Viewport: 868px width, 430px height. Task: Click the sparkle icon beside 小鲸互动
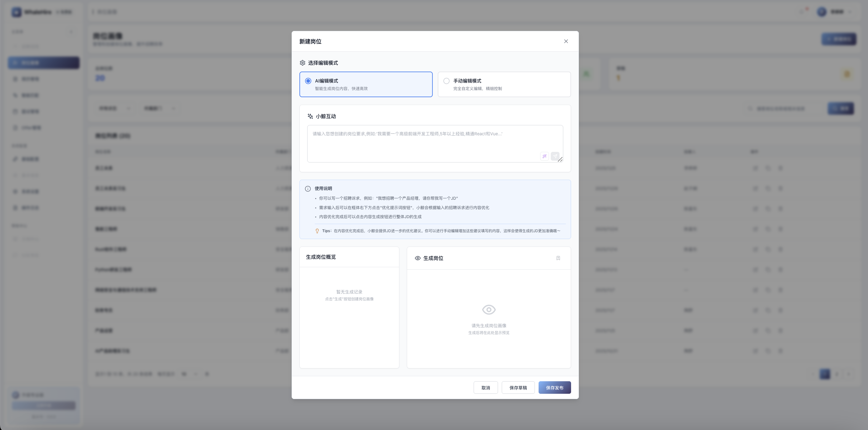(310, 116)
